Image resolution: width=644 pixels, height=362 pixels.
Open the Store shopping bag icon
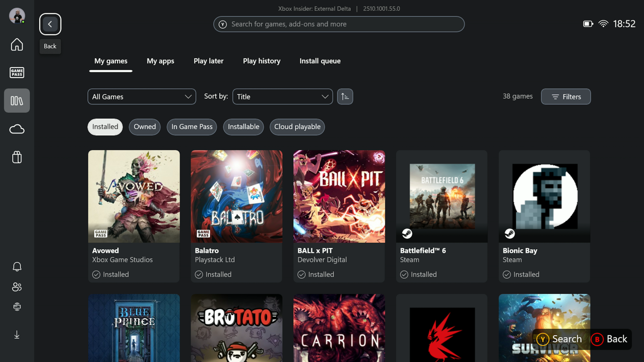click(17, 157)
